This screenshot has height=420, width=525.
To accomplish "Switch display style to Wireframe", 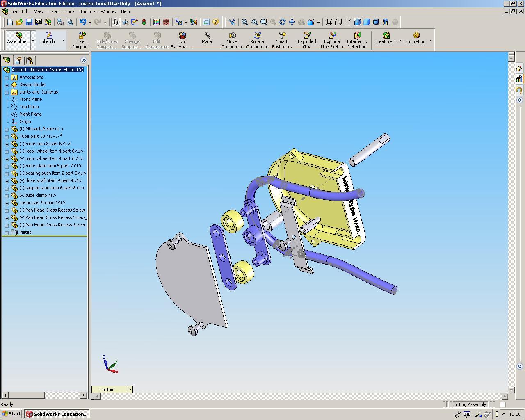I will click(329, 22).
